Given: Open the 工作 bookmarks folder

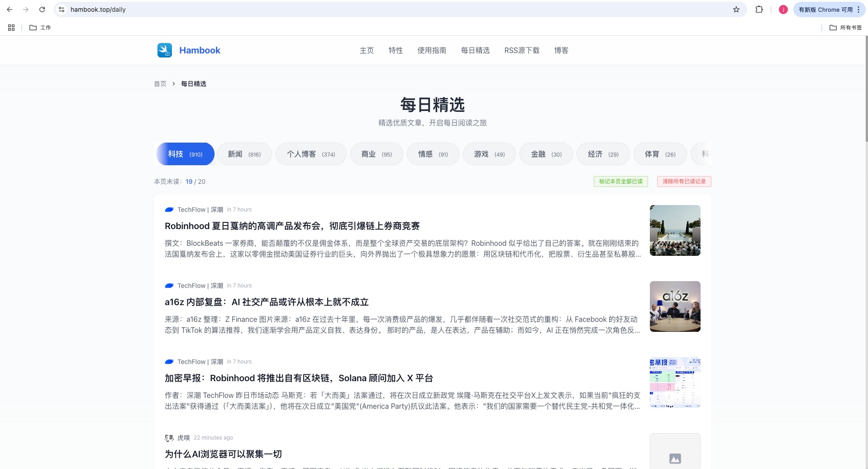Looking at the screenshot, I should 40,28.
